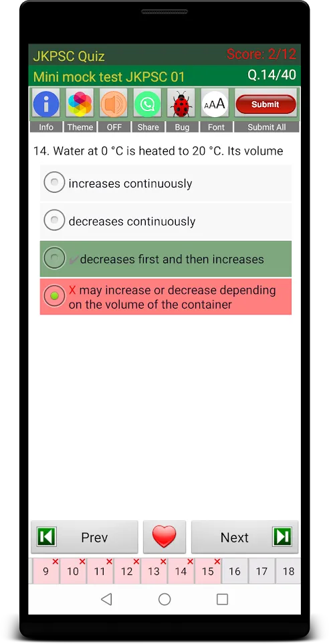Viewport: 329px width, 644px height.
Task: Jump to question 16 in number strip
Action: tap(235, 571)
